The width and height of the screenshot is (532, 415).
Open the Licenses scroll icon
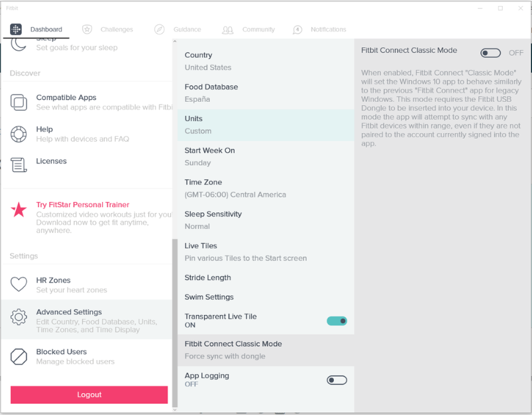[19, 165]
